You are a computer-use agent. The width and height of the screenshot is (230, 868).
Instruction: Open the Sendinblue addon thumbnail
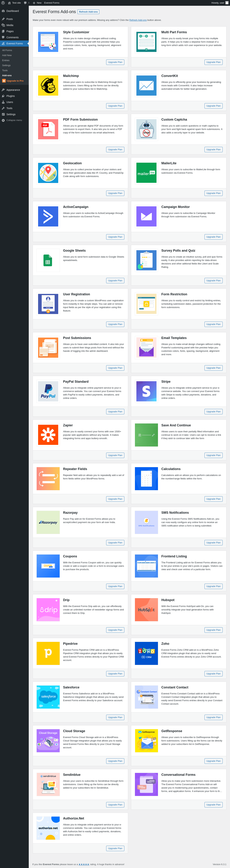[x=48, y=784]
